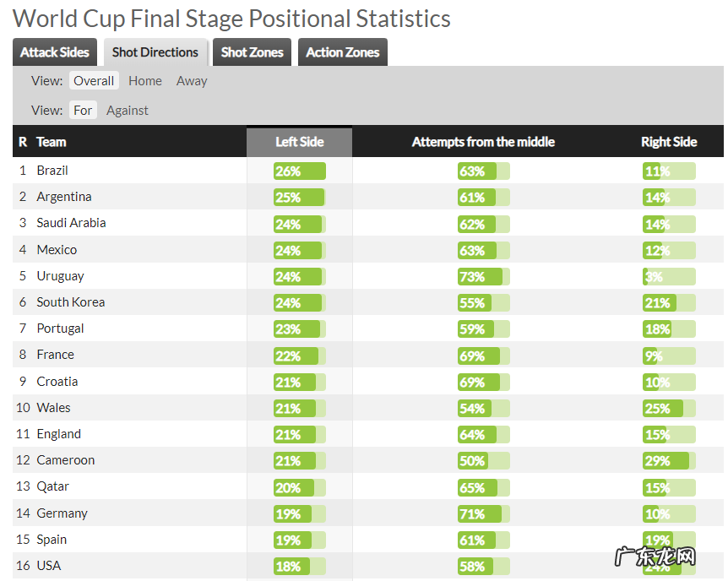
Task: Click the Saudi Arabia team name
Action: pos(71,223)
